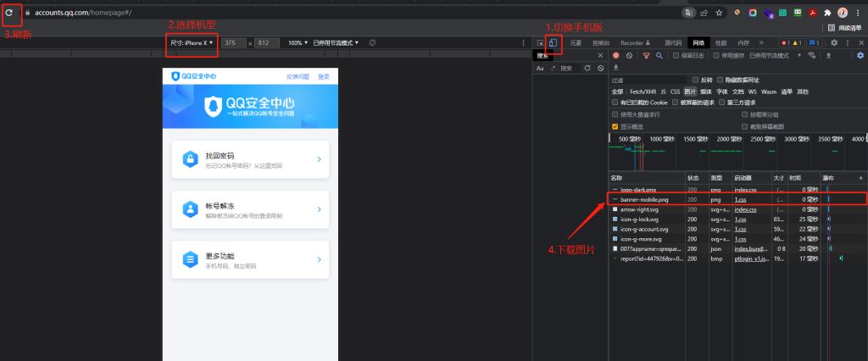Check the 第三方请求 checkbox

coord(722,103)
